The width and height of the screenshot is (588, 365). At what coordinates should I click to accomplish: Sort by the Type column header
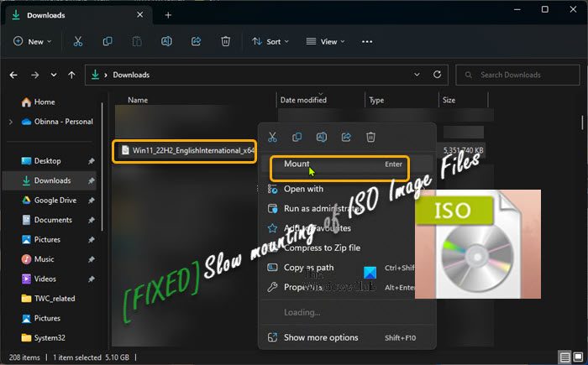[376, 100]
